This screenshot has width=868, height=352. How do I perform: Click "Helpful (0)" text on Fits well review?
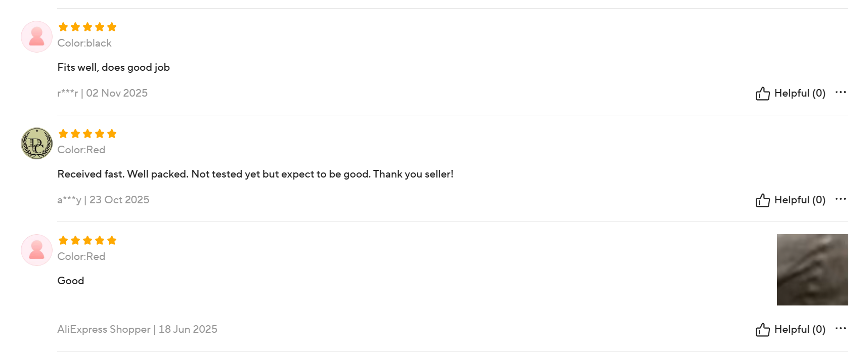pyautogui.click(x=799, y=94)
